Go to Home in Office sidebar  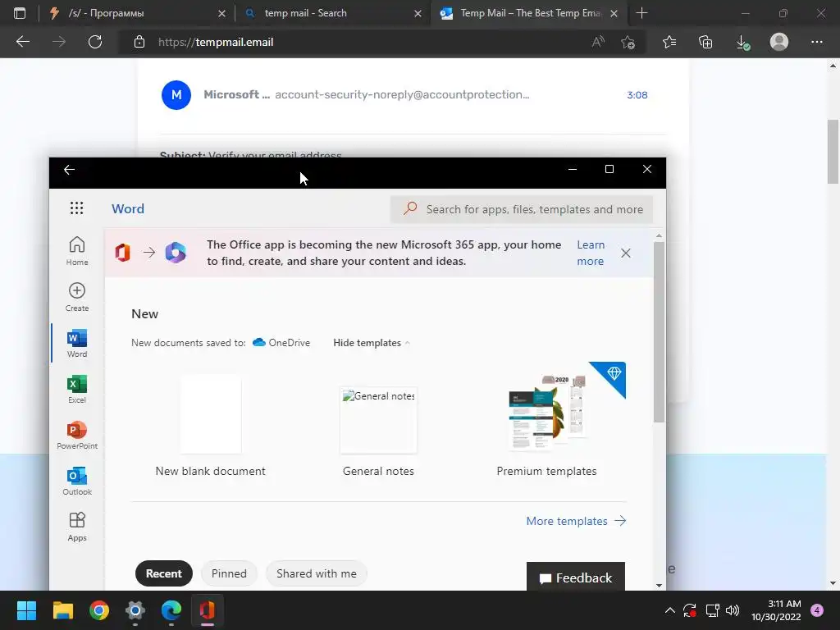(x=77, y=251)
